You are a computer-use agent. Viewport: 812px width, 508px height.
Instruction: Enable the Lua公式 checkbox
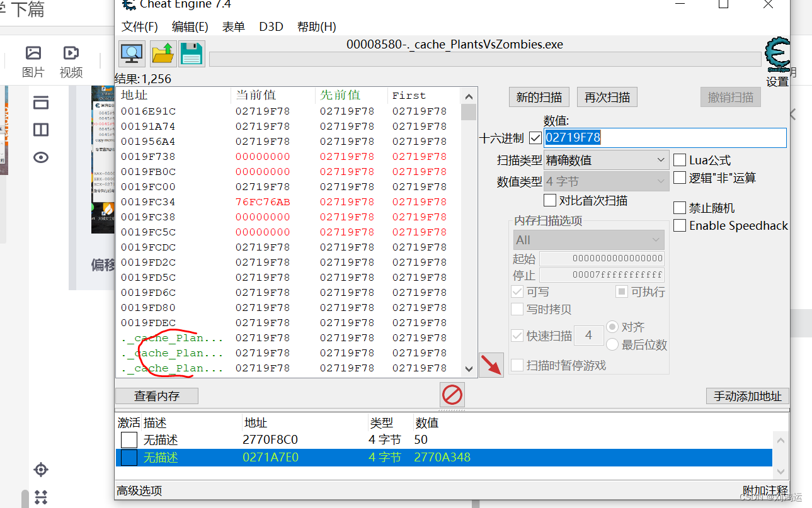point(680,160)
